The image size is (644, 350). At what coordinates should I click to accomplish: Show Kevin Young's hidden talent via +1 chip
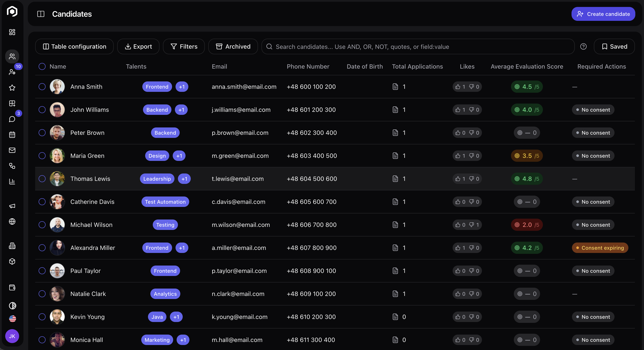point(176,317)
